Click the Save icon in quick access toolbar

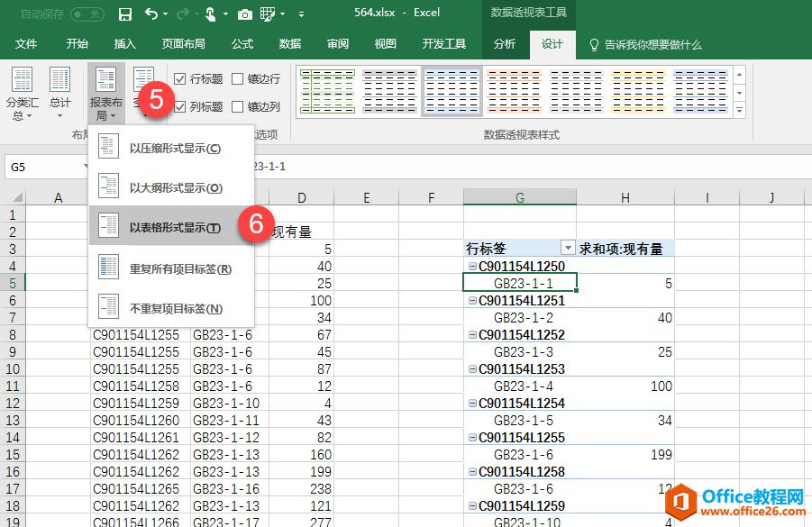[x=125, y=14]
